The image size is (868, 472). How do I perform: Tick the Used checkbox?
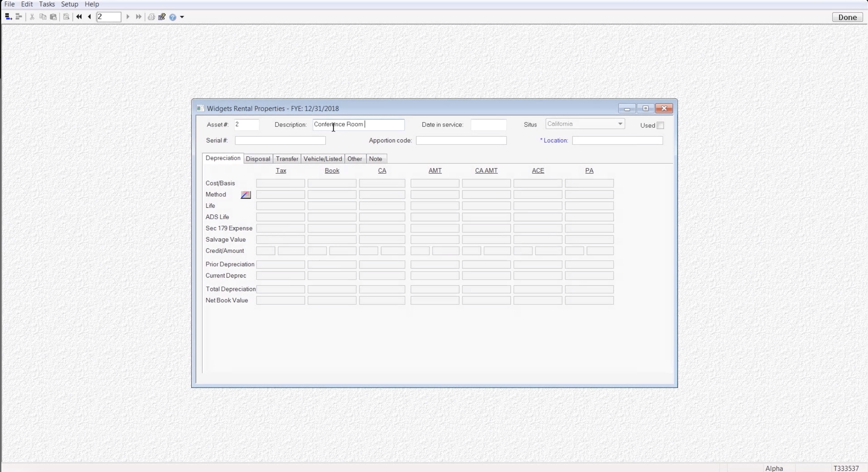coord(660,126)
